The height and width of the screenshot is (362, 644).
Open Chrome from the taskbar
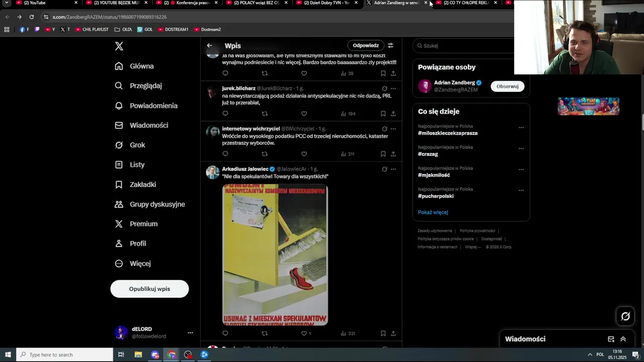pos(172,354)
